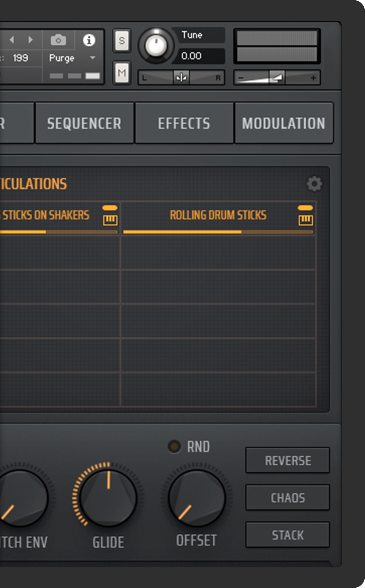This screenshot has height=588, width=365.
Task: Toggle the Solo S button
Action: tap(122, 41)
